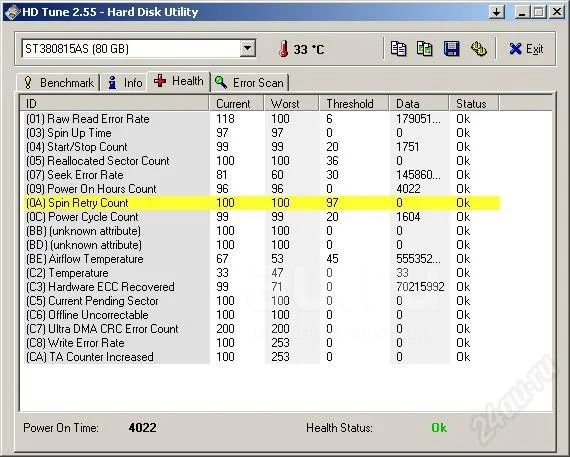
Task: Select the Airflow Temperature attribute row
Action: pyautogui.click(x=262, y=259)
